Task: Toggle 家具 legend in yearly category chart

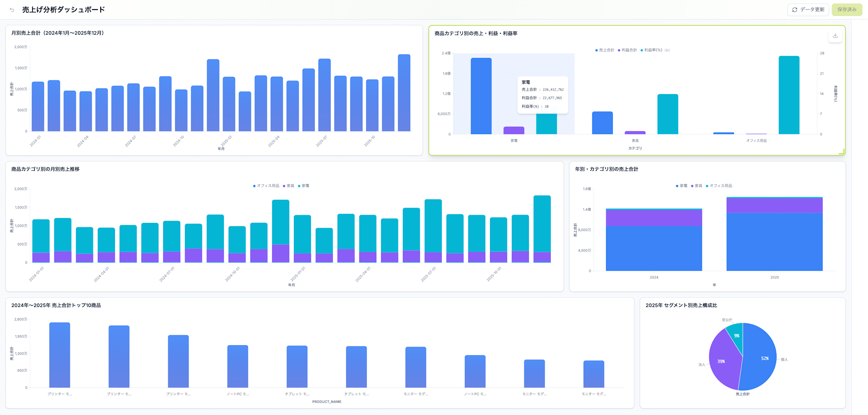Action: 696,186
